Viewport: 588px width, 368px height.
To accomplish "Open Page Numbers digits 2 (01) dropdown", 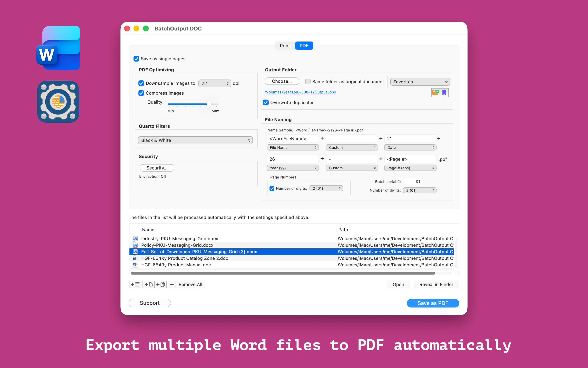I will pos(326,188).
